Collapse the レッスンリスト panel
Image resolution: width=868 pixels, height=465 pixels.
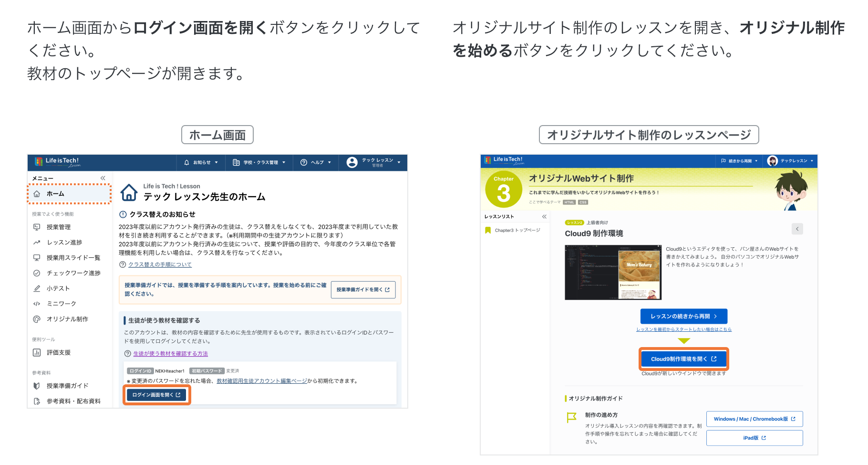tap(544, 217)
